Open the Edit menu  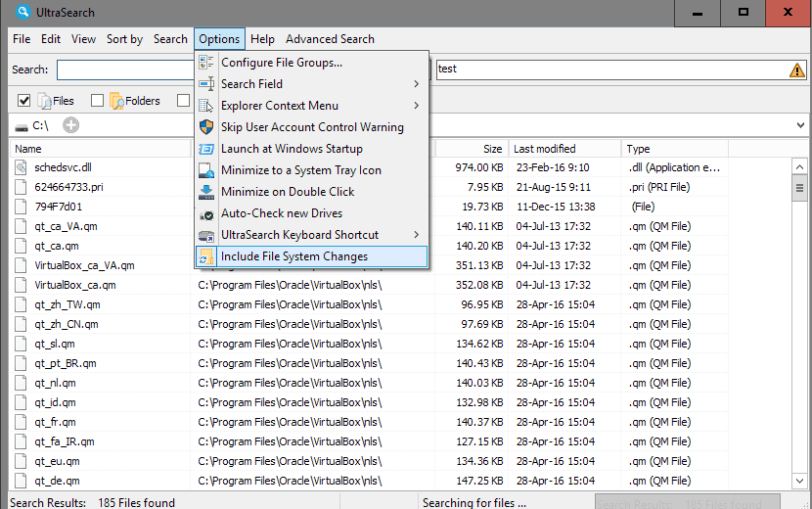click(51, 39)
